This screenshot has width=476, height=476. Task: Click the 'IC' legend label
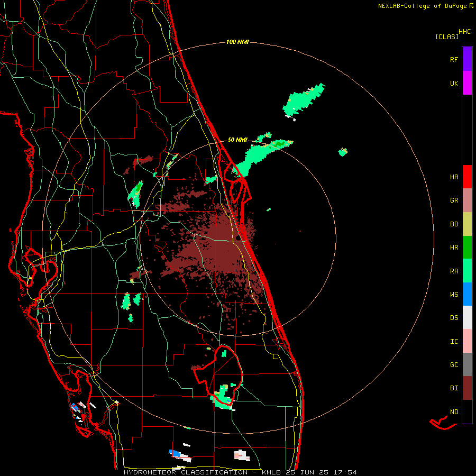click(454, 342)
